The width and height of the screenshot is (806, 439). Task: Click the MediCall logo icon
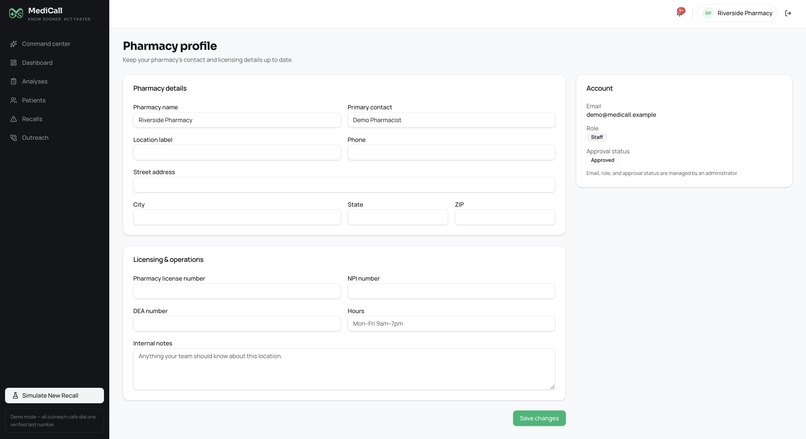click(x=16, y=13)
